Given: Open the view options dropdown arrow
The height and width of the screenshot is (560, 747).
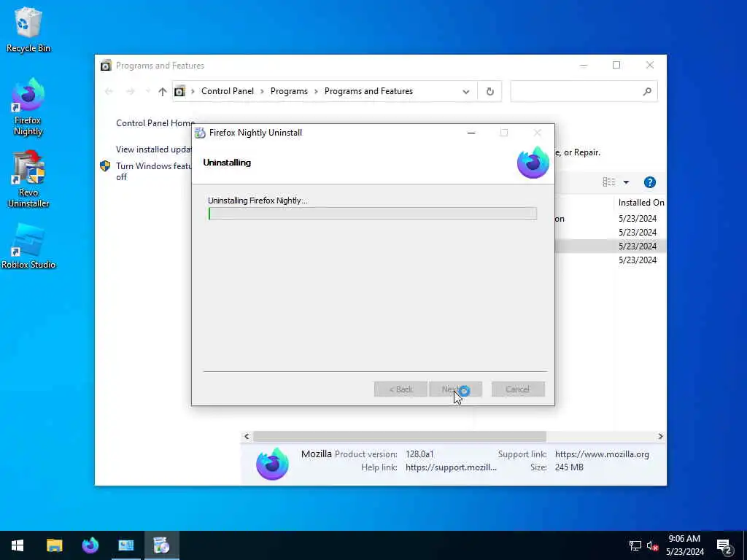Looking at the screenshot, I should click(x=626, y=182).
